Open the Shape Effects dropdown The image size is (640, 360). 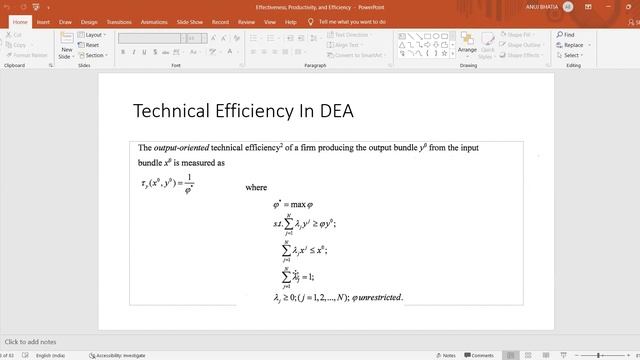(521, 55)
